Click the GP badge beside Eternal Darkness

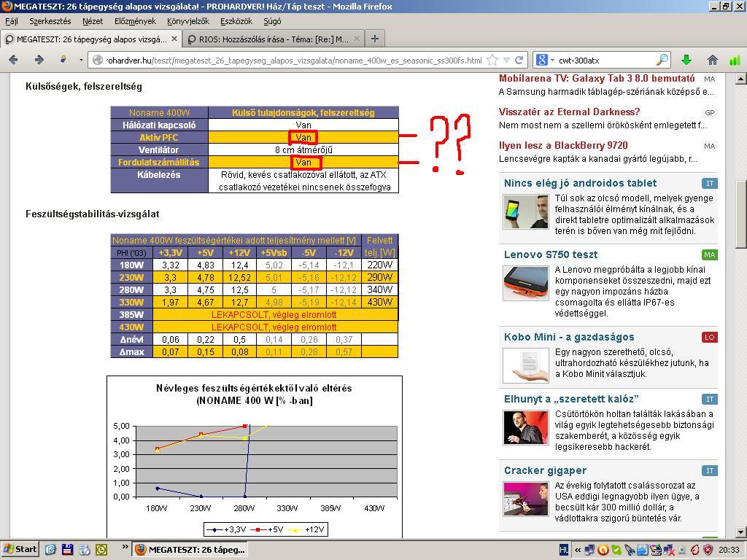[x=709, y=112]
